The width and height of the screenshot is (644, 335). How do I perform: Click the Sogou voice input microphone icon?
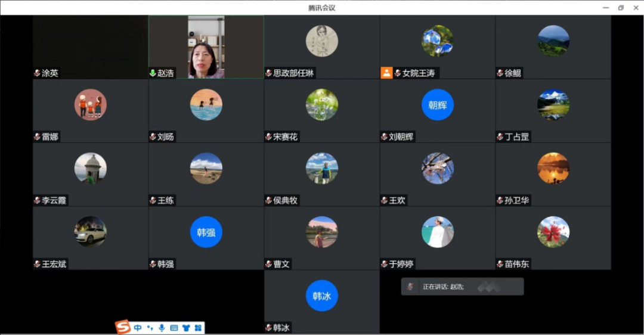click(x=162, y=328)
